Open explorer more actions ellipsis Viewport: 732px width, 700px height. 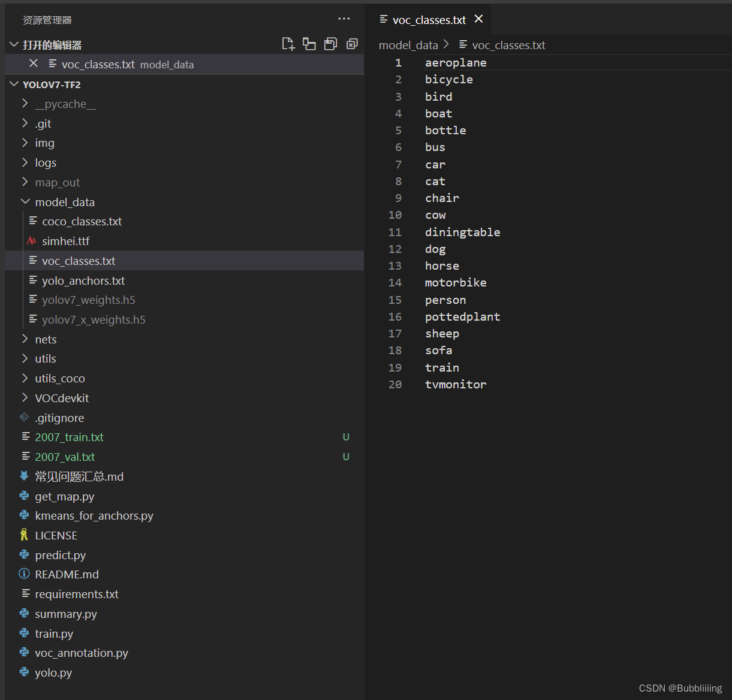(344, 19)
